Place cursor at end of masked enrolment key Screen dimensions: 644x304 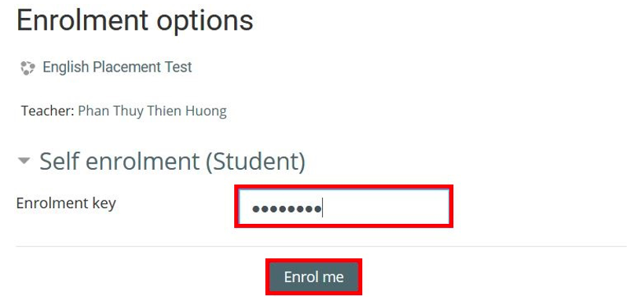pos(323,208)
